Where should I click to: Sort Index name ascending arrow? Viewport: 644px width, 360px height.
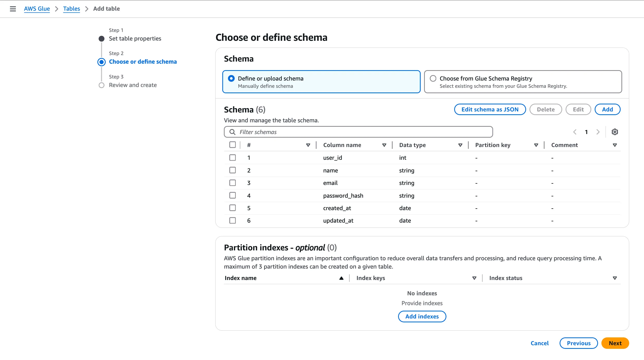tap(341, 278)
